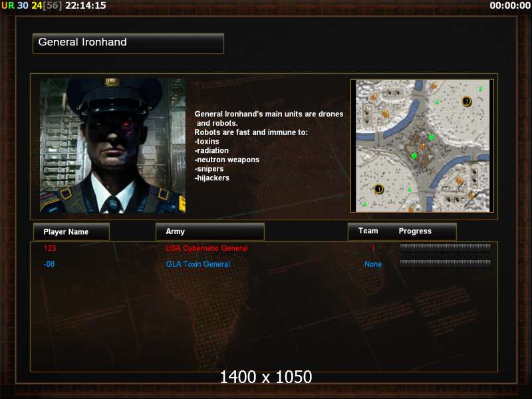This screenshot has height=399, width=532.
Task: Click start position 1 marker on minimap
Action: [378, 189]
